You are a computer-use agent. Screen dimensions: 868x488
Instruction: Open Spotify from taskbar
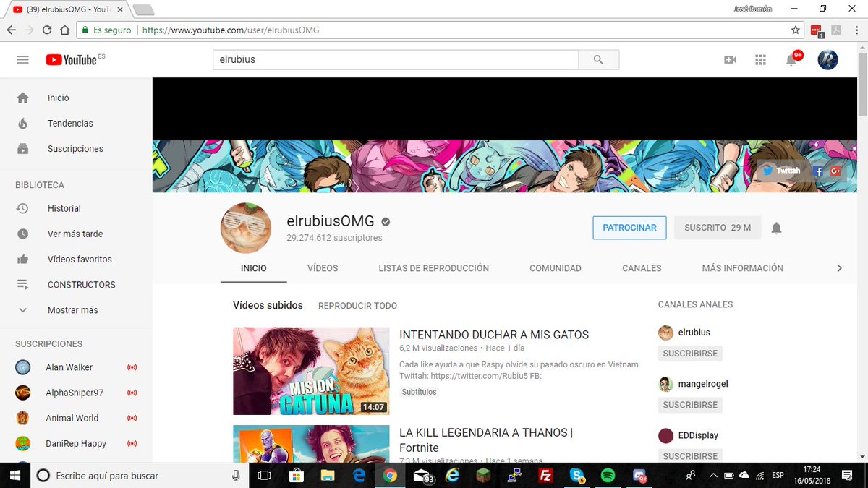(608, 475)
